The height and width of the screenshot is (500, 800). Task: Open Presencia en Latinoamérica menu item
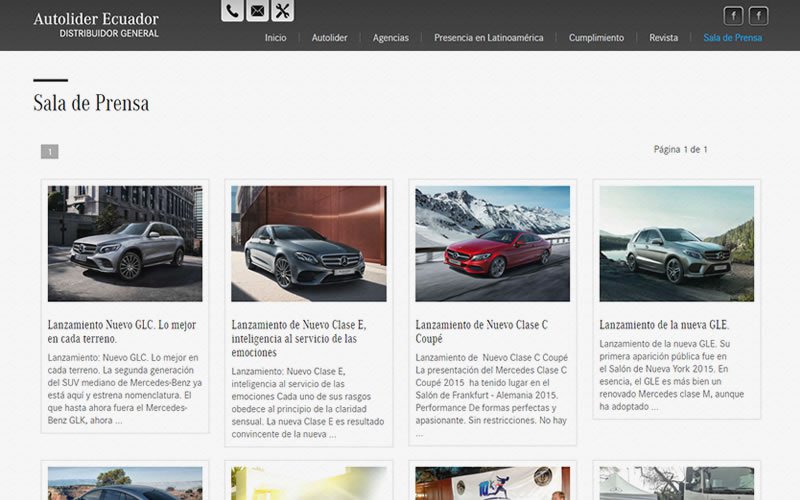[488, 38]
